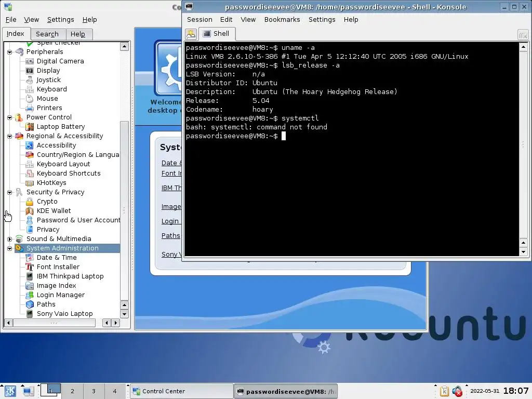Open the Konsole Session menu
Viewport: 532px width, 399px height.
[x=199, y=20]
